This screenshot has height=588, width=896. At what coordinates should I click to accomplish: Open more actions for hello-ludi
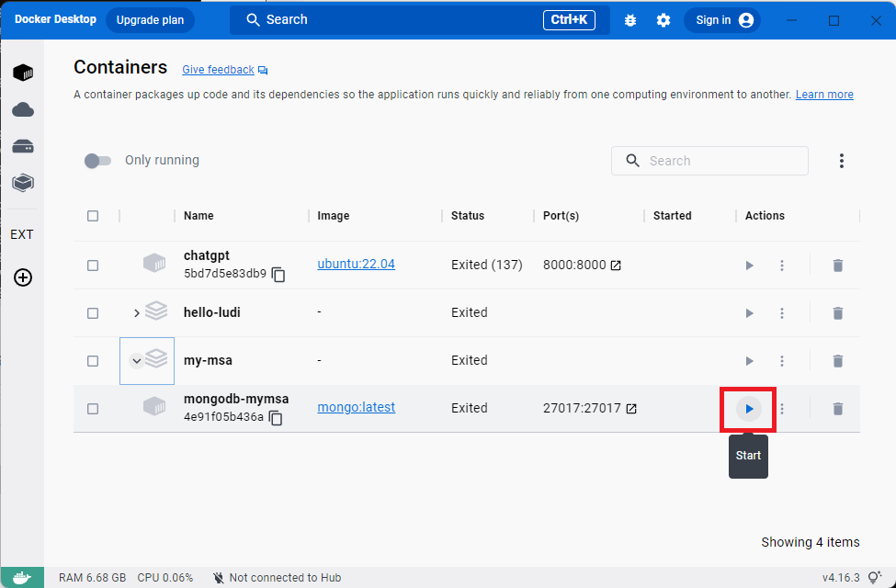point(782,313)
